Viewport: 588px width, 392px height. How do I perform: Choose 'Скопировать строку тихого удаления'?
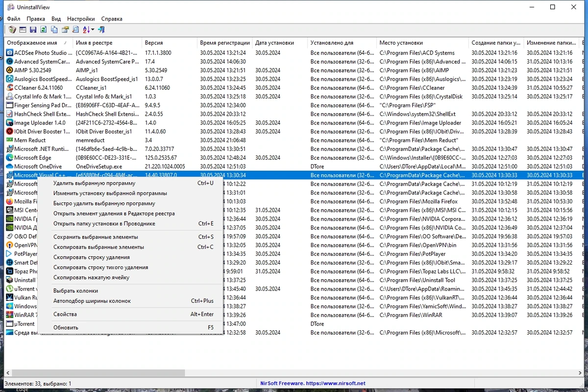pos(130,268)
